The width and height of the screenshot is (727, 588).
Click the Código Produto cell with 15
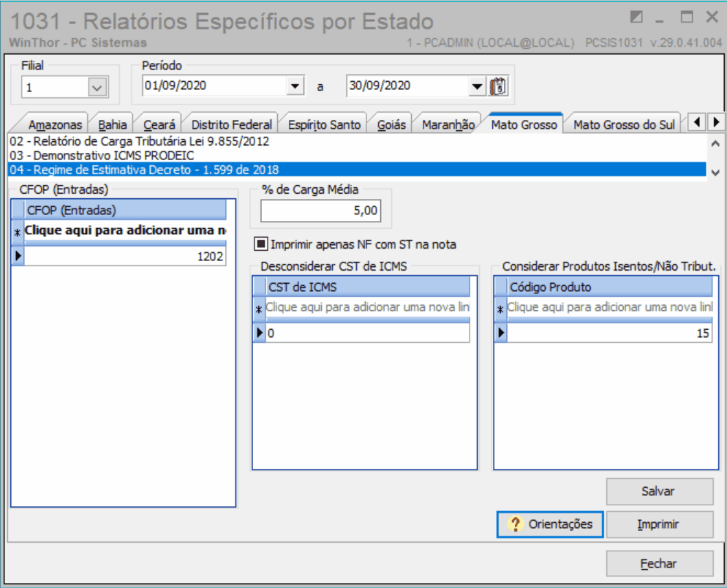coord(609,333)
